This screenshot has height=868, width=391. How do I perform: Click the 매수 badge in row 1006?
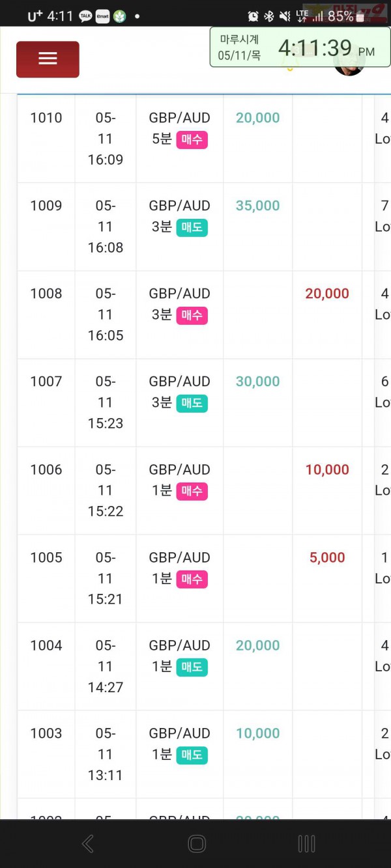(192, 491)
